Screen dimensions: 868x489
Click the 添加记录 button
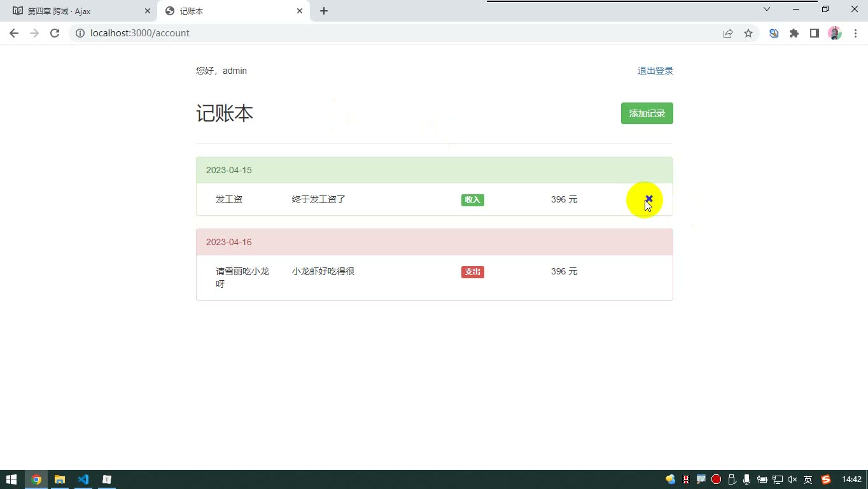click(x=647, y=113)
